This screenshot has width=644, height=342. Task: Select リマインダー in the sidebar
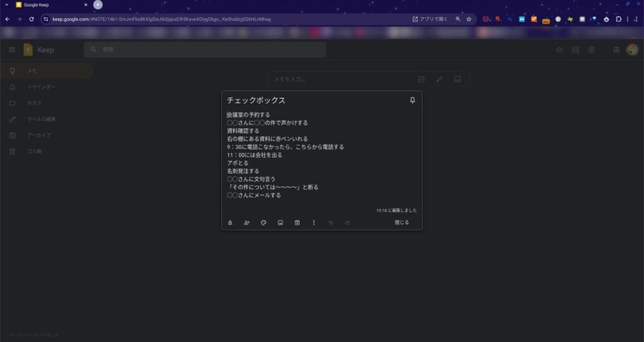[41, 87]
